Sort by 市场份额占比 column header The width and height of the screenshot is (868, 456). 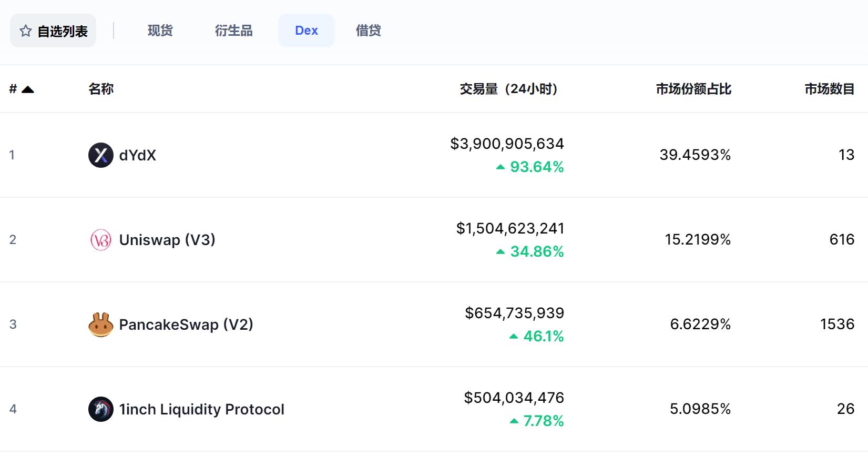693,89
